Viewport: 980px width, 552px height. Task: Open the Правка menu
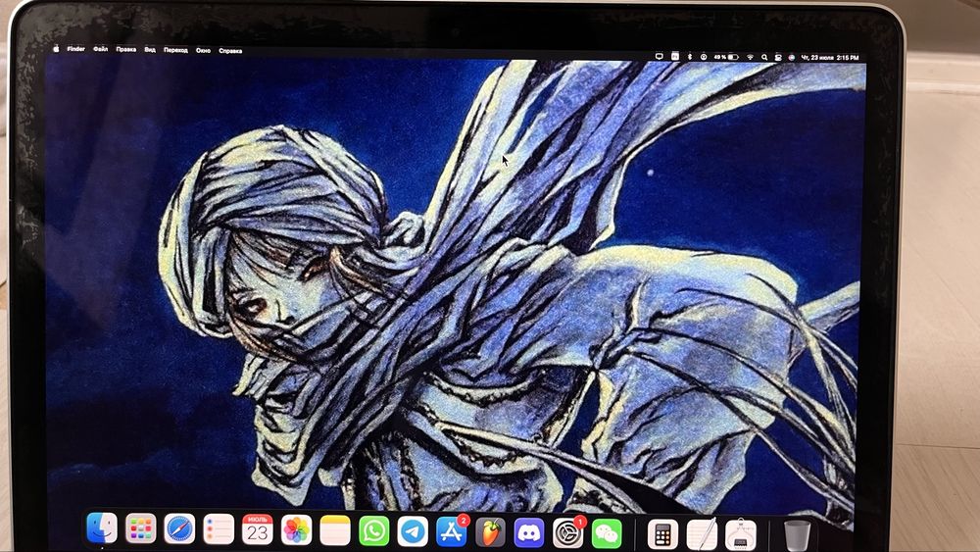tap(126, 49)
